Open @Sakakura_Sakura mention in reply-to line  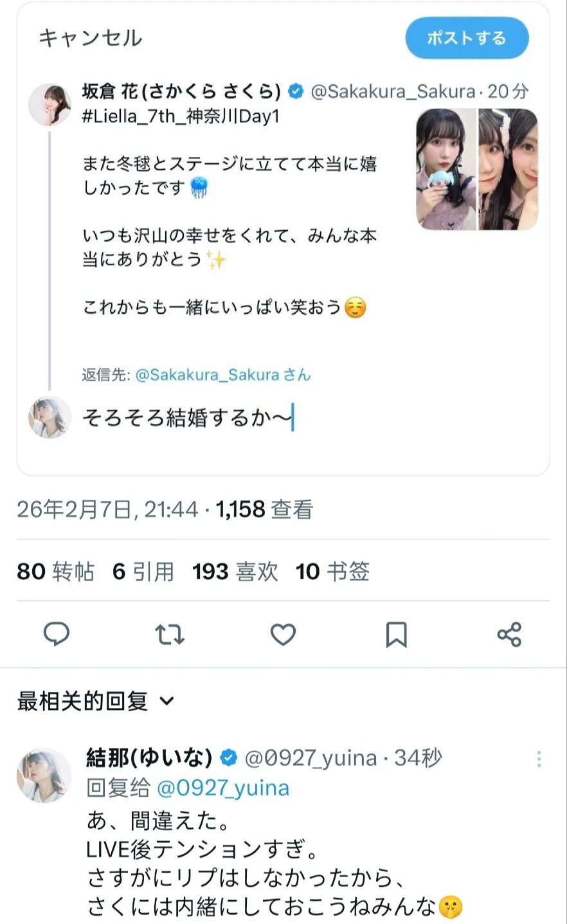207,375
